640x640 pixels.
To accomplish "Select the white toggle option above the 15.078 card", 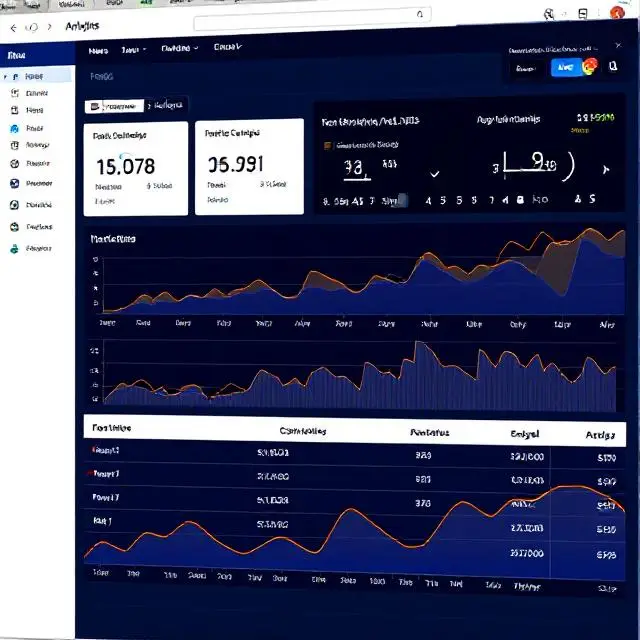I will [x=113, y=105].
